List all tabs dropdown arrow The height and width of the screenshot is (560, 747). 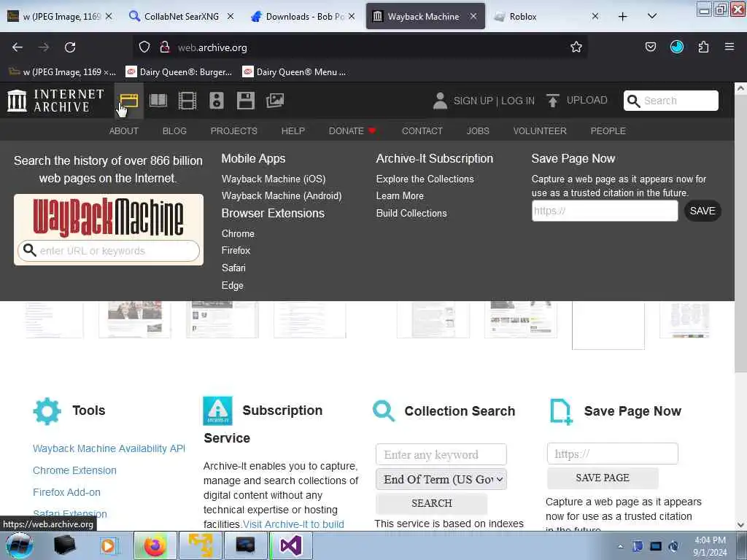pos(651,16)
